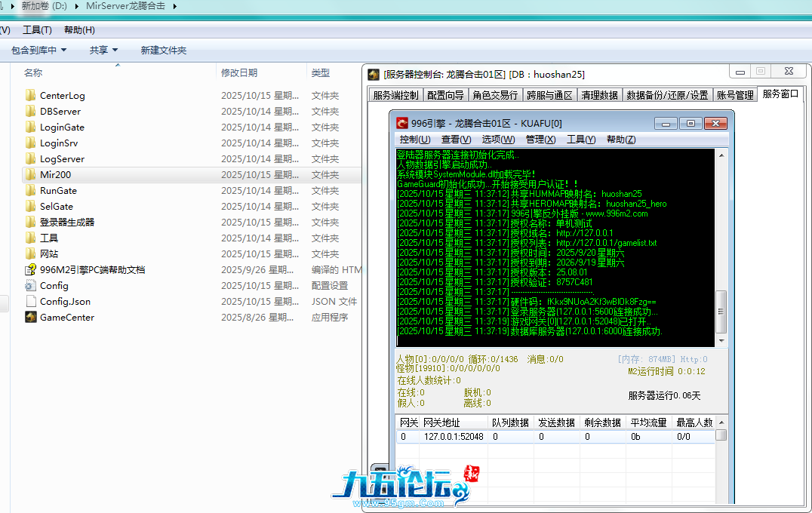Image resolution: width=812 pixels, height=513 pixels.
Task: Open the 控制(U) menu
Action: pos(414,140)
